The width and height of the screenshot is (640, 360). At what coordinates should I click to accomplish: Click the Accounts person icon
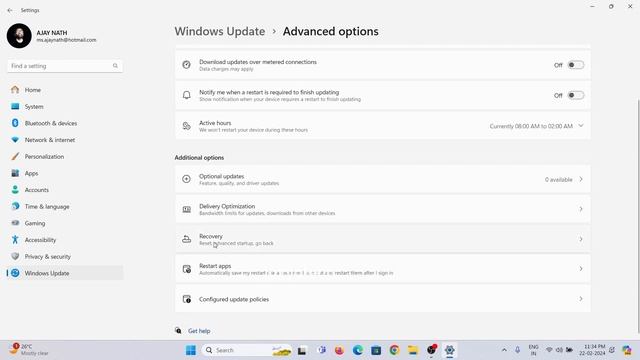15,190
